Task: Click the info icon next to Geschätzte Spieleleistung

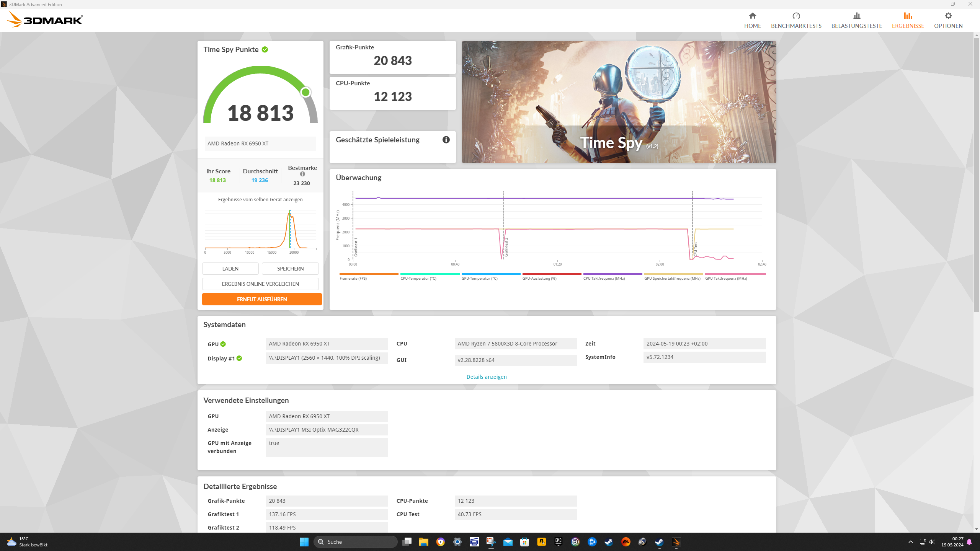Action: [x=446, y=140]
